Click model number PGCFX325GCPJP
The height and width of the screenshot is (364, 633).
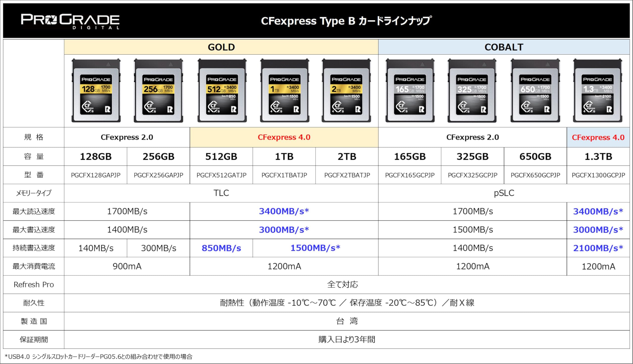(x=473, y=175)
